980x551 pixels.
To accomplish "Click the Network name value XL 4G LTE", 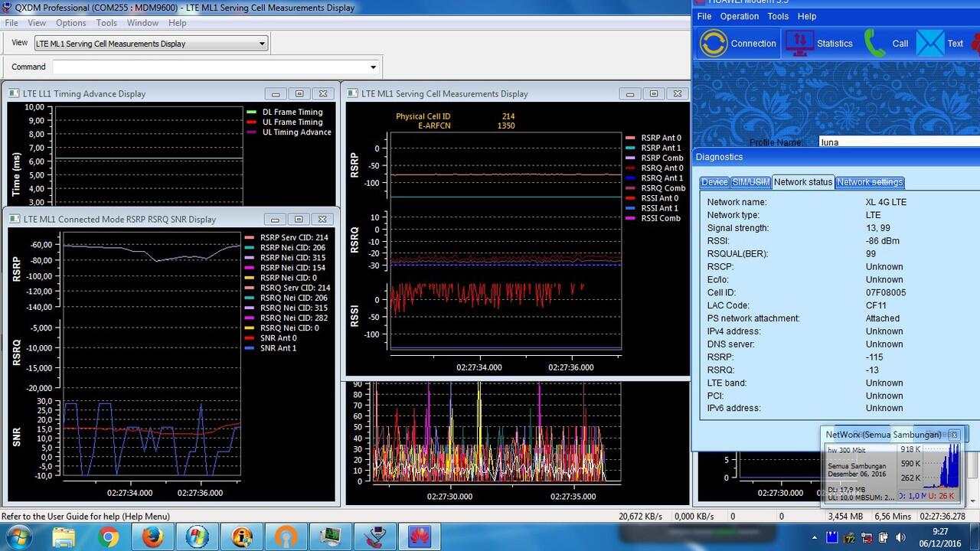I will [886, 202].
